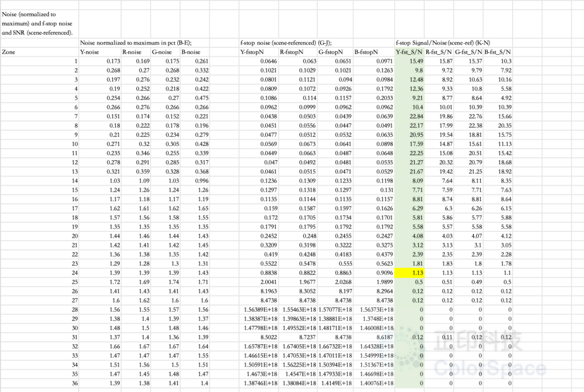Select G-fst_S/N value 22.38 in Zone 8
Screen dimensions: 584x392
click(x=469, y=126)
